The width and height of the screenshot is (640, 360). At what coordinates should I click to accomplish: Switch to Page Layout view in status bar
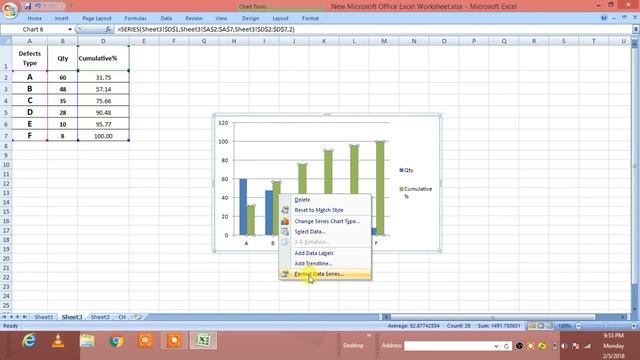coord(541,326)
